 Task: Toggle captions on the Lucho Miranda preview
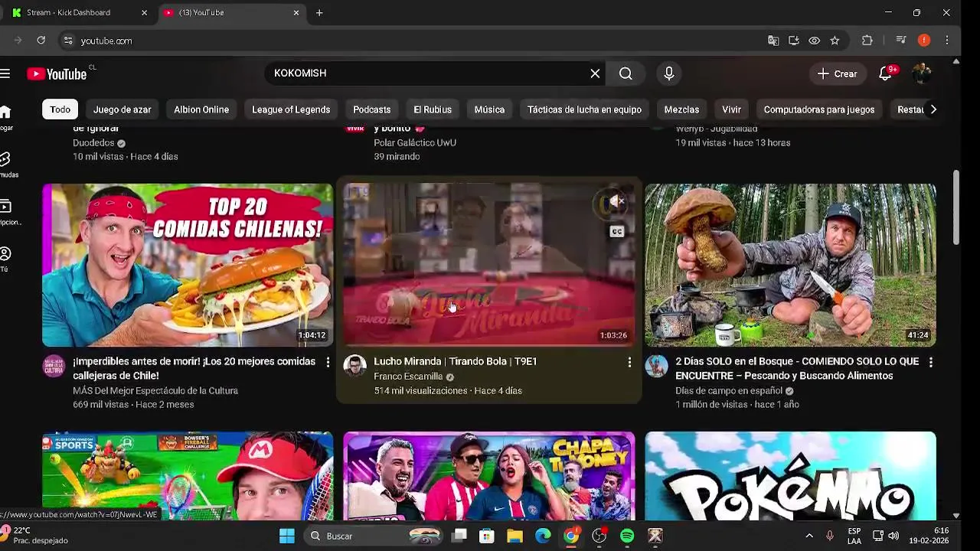click(x=616, y=231)
